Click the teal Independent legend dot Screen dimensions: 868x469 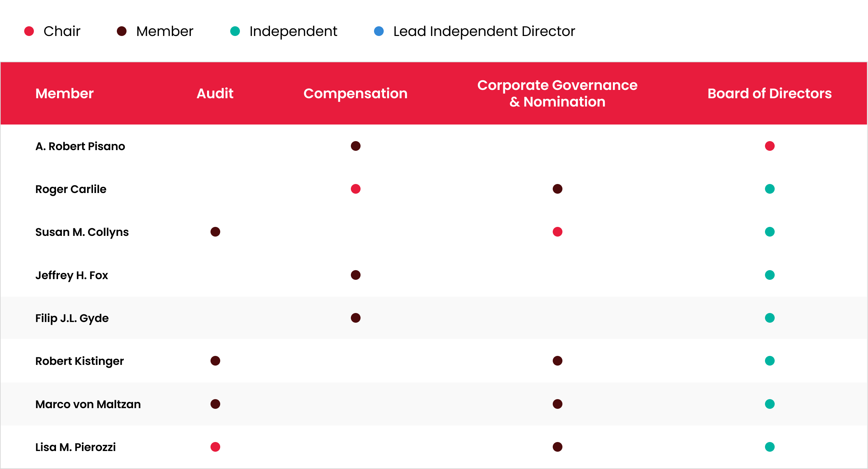[235, 31]
